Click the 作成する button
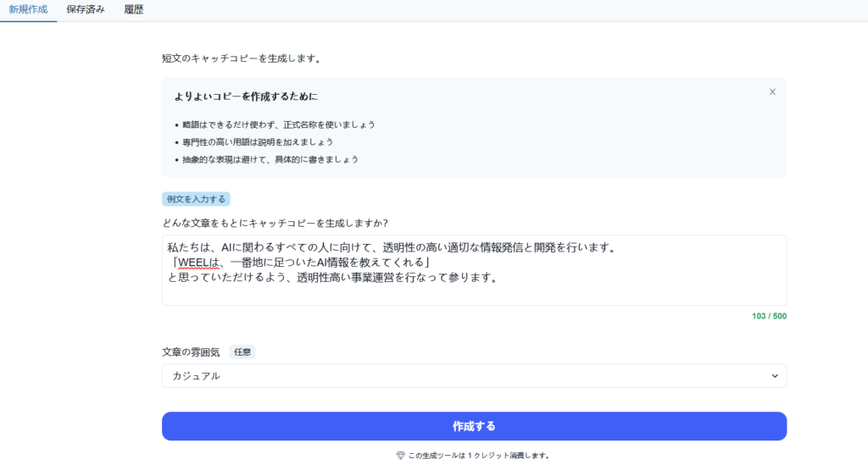Viewport: 868px width, 476px height. (474, 426)
